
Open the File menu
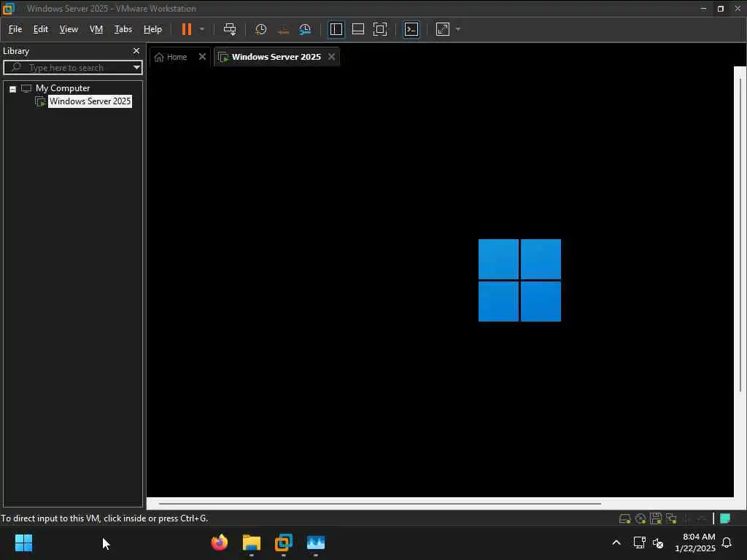point(15,29)
